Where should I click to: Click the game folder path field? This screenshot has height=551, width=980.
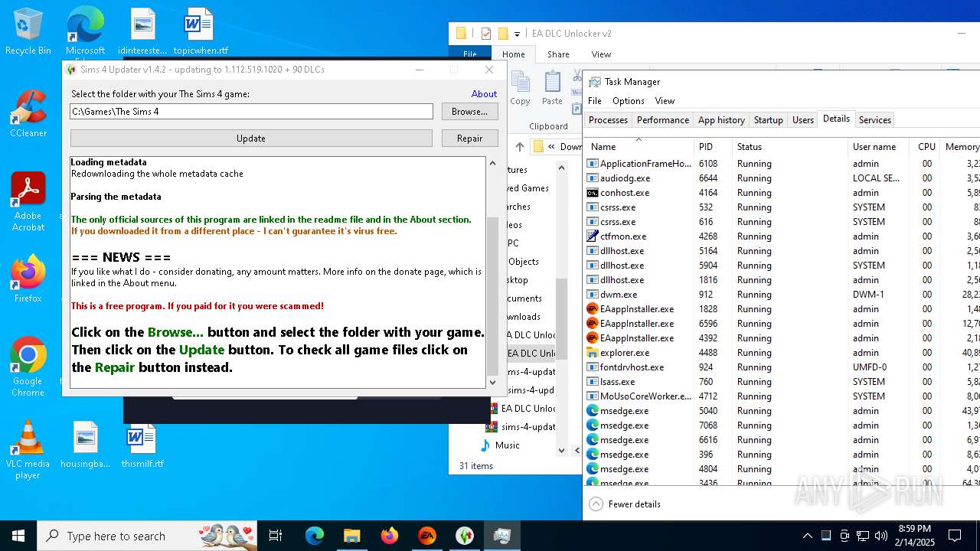[251, 111]
